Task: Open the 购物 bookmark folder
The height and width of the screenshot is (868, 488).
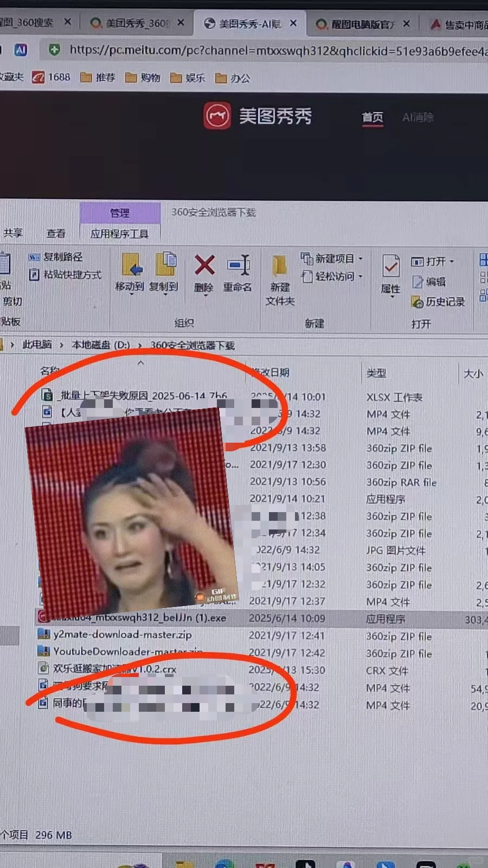Action: (x=143, y=78)
